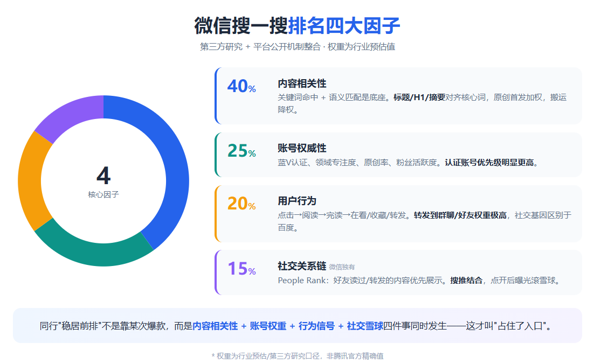
Task: Click the 20% percentage label
Action: (x=241, y=204)
